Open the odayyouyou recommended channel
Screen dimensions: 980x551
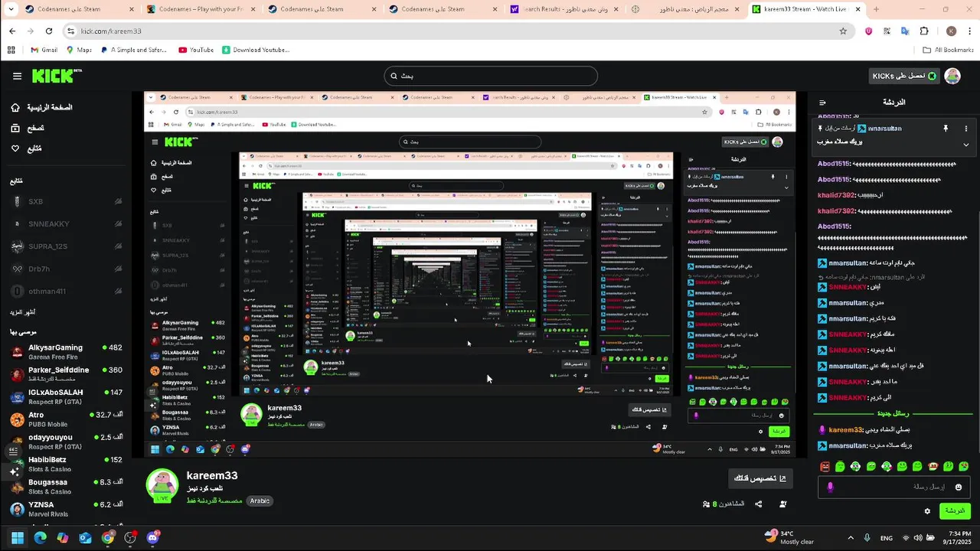pos(65,442)
